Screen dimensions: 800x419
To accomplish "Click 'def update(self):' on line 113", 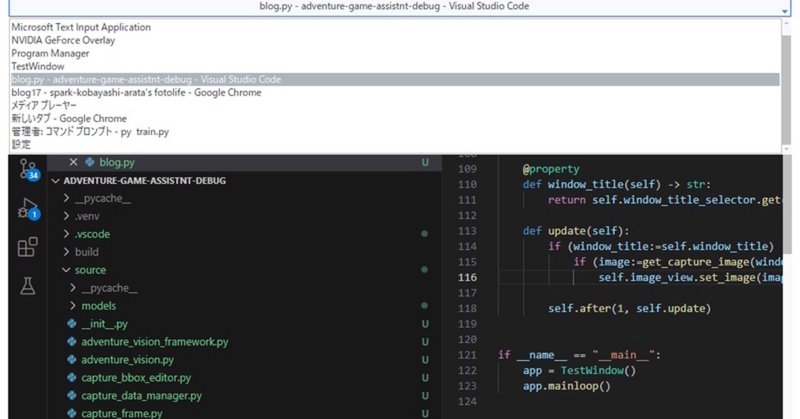I will 576,231.
